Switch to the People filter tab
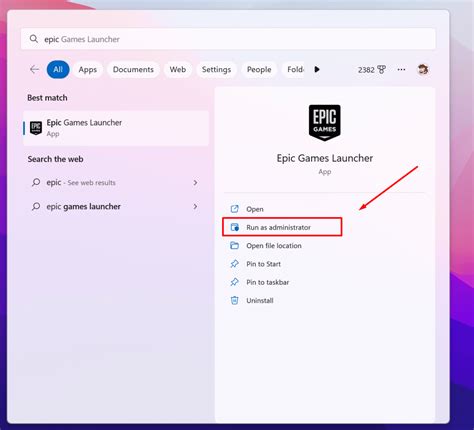The width and height of the screenshot is (474, 430). pos(259,69)
